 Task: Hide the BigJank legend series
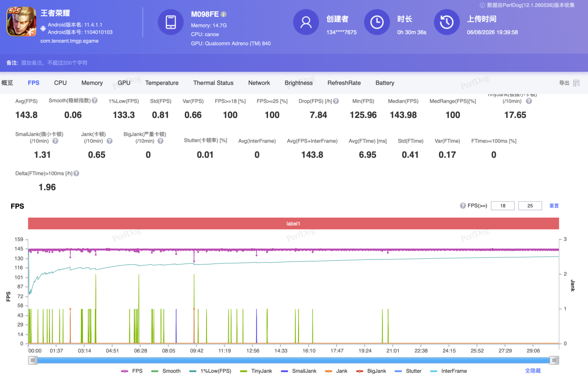371,371
